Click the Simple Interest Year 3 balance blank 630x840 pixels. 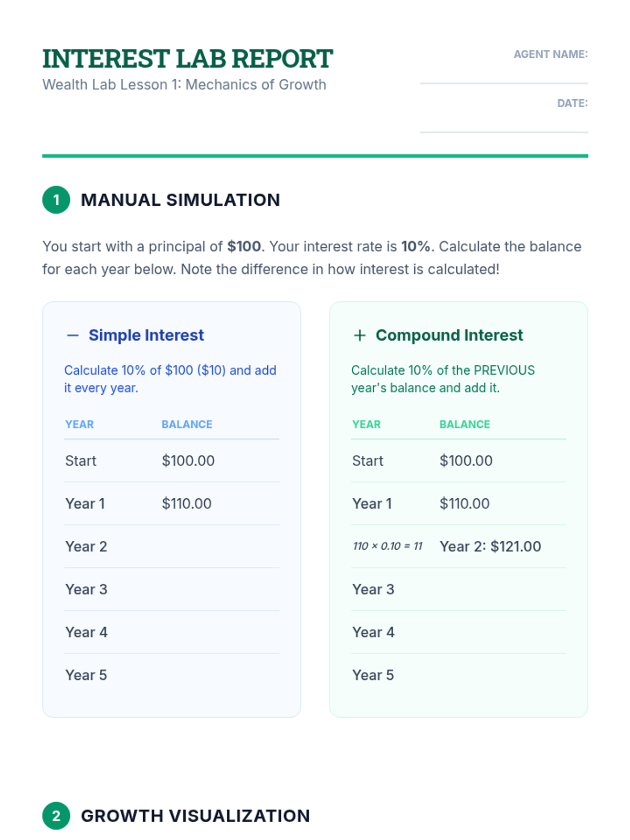click(x=219, y=590)
